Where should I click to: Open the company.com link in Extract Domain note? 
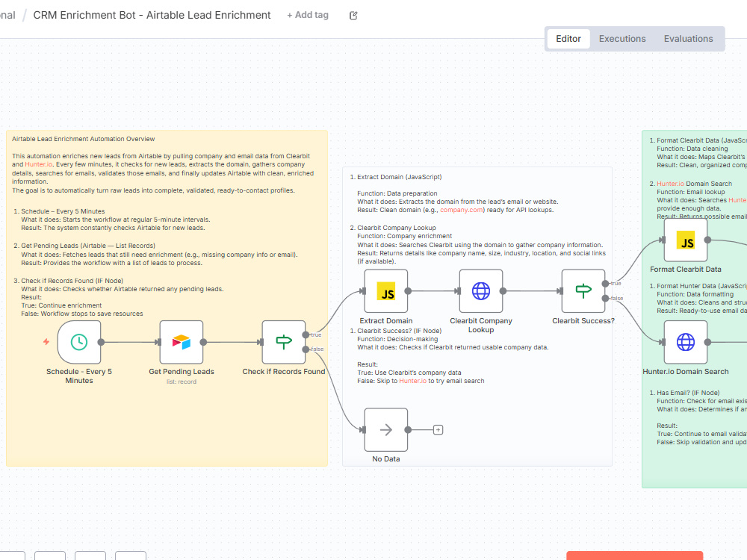pos(461,210)
